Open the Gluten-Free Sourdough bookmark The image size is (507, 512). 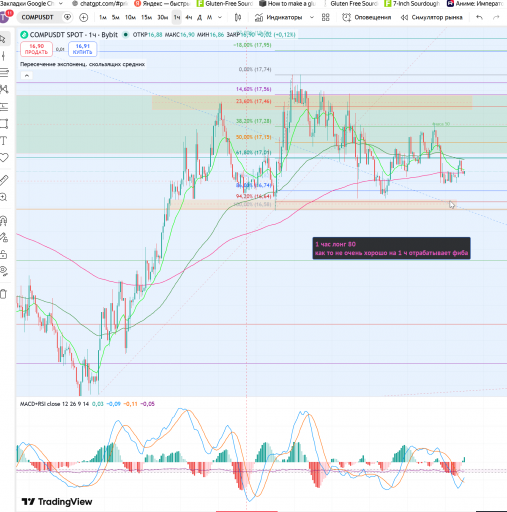pyautogui.click(x=225, y=4)
